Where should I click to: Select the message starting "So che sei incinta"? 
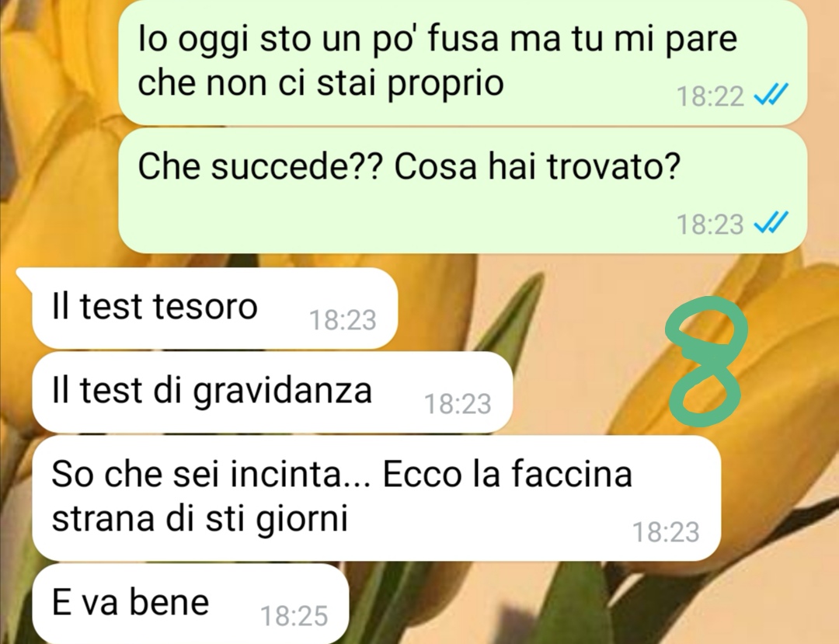click(376, 497)
